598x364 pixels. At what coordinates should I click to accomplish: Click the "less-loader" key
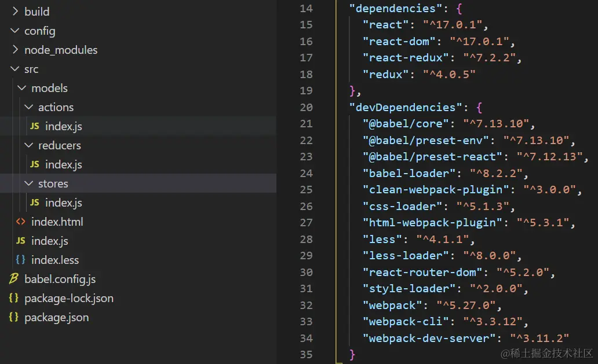[x=406, y=255]
